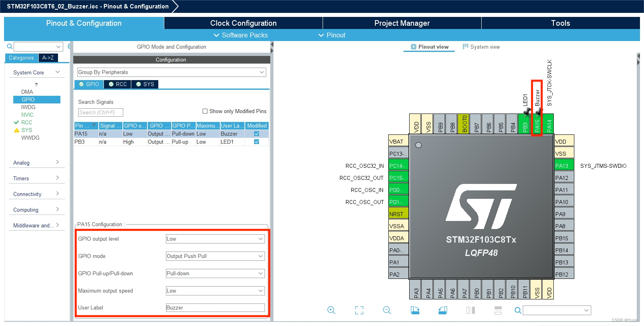Click the pin search combo box
The height and width of the screenshot is (326, 644).
point(557,310)
